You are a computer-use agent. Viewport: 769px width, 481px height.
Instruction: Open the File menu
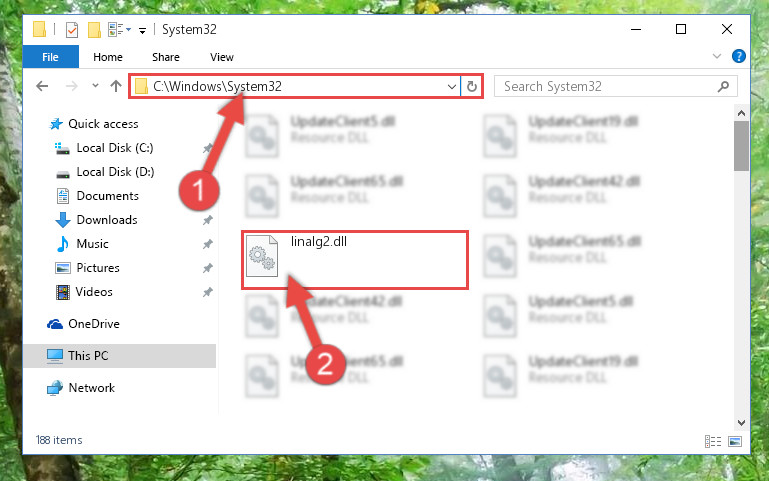pos(51,57)
